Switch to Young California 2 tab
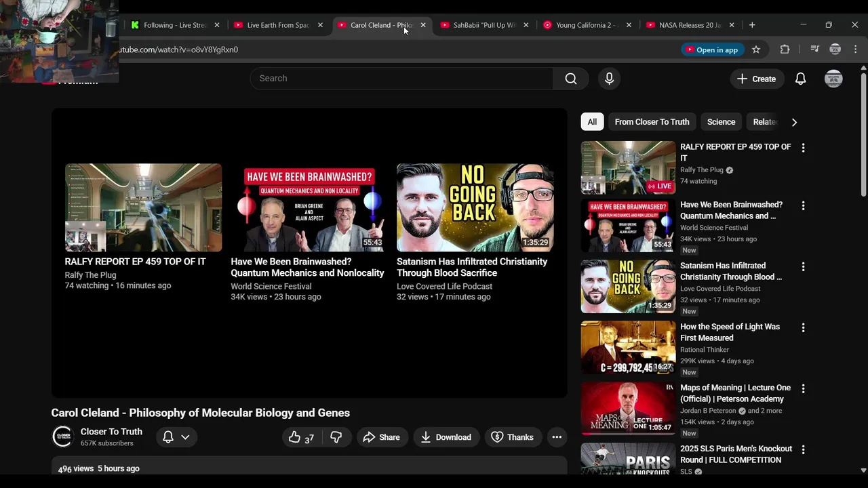 click(587, 25)
